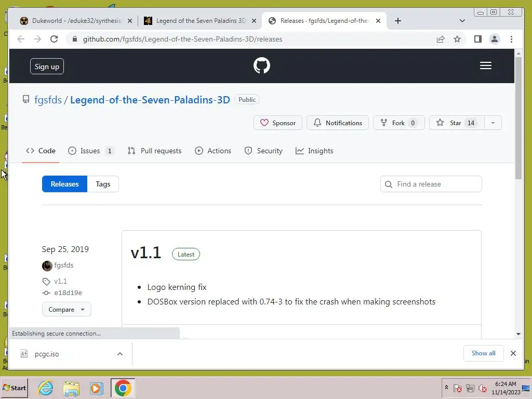
Task: Open commit e18d19e link
Action: (x=68, y=293)
